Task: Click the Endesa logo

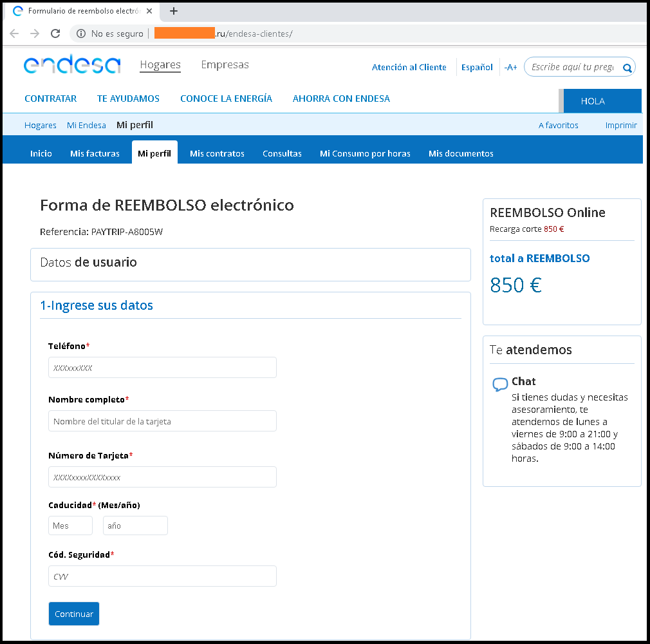Action: click(72, 66)
